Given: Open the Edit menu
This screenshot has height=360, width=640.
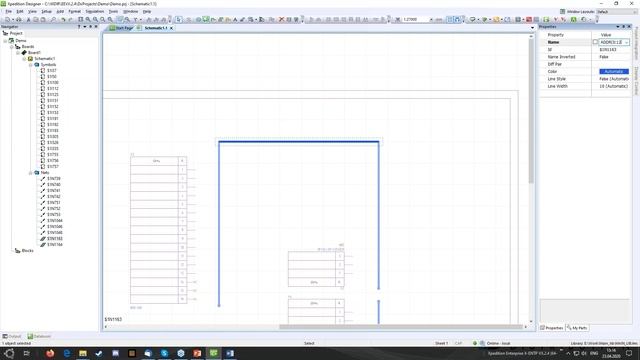Looking at the screenshot, I should [20, 11].
